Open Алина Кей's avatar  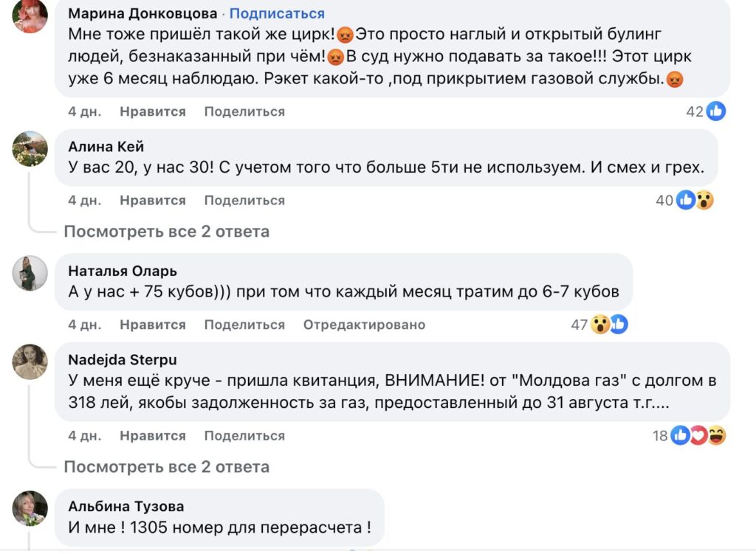coord(30,149)
